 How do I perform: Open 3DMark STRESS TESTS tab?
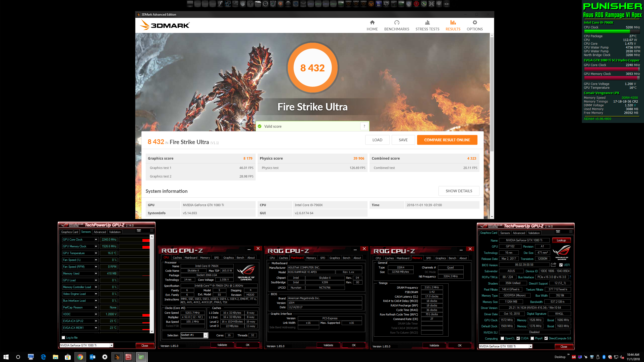pos(427,26)
